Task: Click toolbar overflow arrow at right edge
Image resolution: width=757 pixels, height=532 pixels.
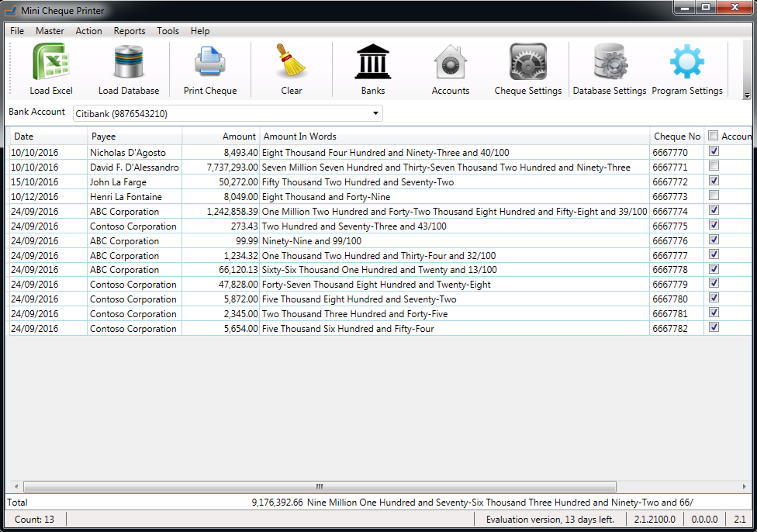Action: click(x=747, y=95)
